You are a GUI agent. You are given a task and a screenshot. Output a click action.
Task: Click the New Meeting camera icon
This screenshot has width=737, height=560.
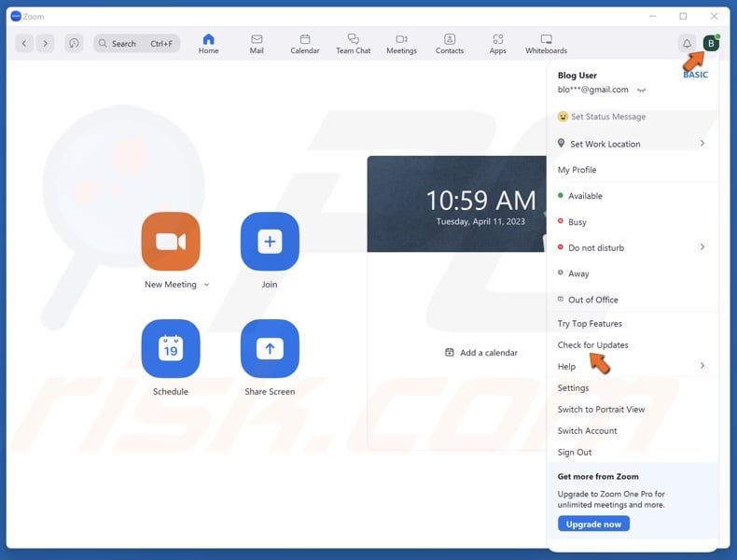171,242
